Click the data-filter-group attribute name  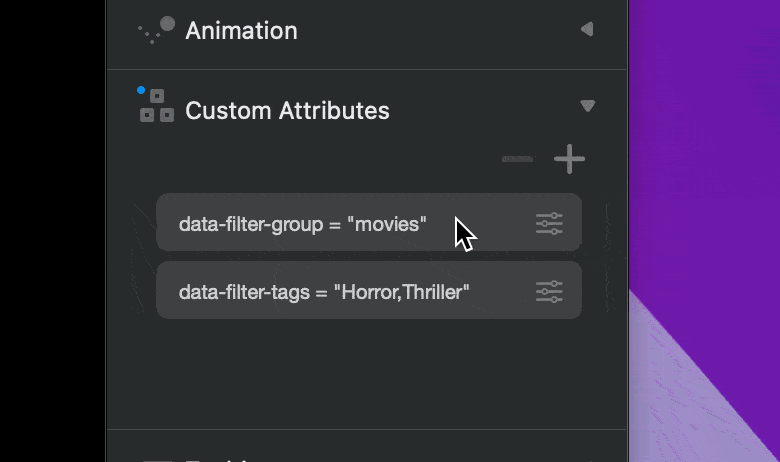[x=252, y=223]
